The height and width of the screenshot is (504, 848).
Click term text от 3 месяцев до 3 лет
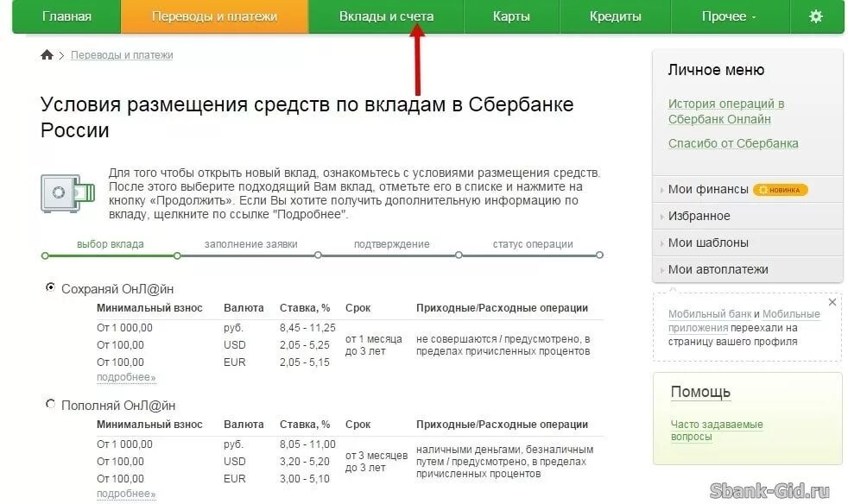pyautogui.click(x=377, y=461)
